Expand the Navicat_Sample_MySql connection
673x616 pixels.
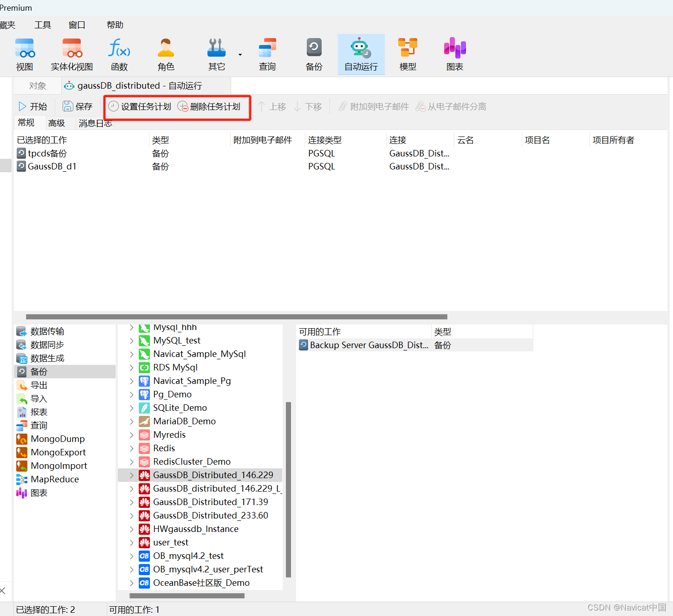point(131,354)
